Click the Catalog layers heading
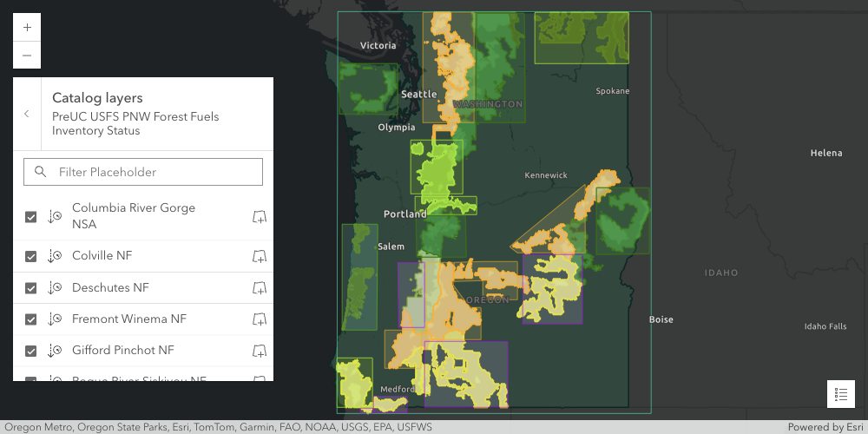 (x=97, y=98)
